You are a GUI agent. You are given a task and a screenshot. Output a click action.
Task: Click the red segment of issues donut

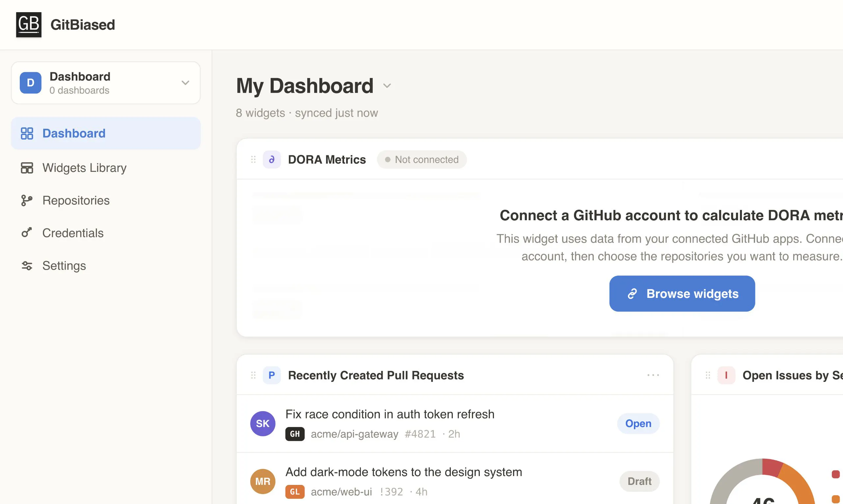coord(771,467)
